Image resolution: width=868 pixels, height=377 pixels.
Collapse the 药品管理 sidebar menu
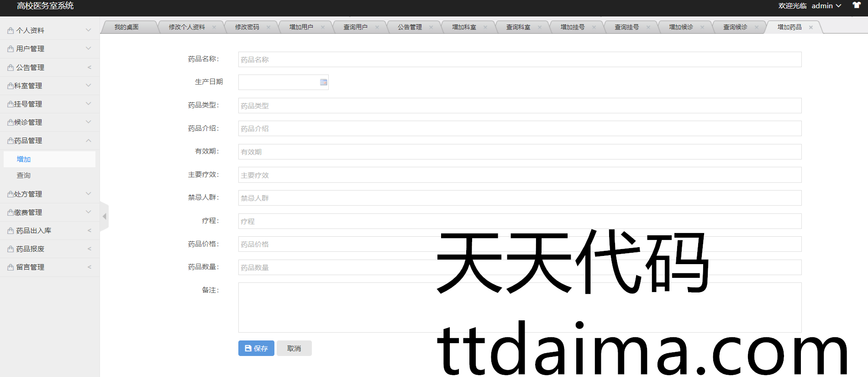49,141
